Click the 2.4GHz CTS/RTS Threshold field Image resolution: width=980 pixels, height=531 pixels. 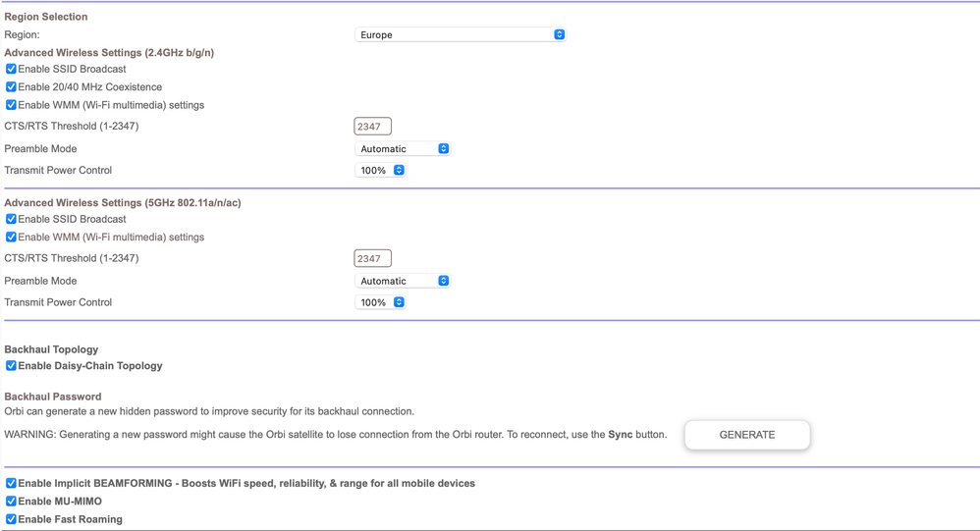372,127
